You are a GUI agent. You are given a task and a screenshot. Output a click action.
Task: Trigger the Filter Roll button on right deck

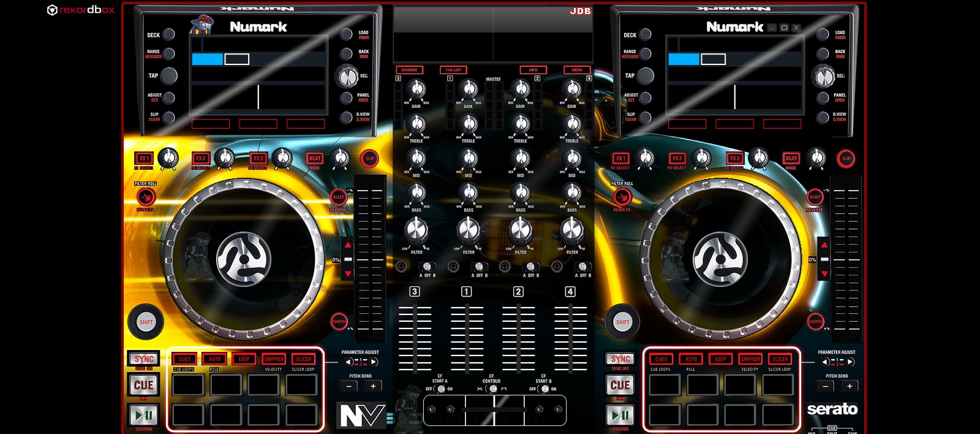[622, 197]
